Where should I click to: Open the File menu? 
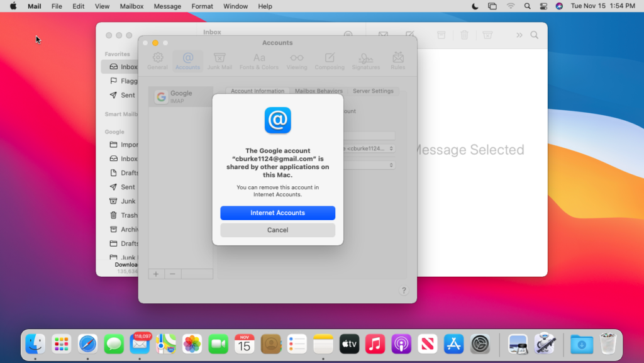pos(57,6)
